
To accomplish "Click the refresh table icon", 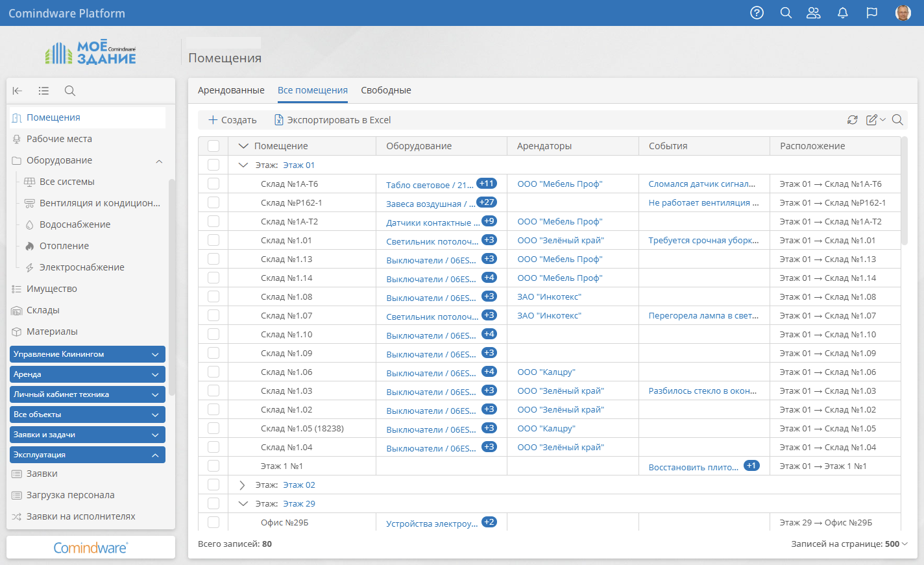I will (x=852, y=120).
